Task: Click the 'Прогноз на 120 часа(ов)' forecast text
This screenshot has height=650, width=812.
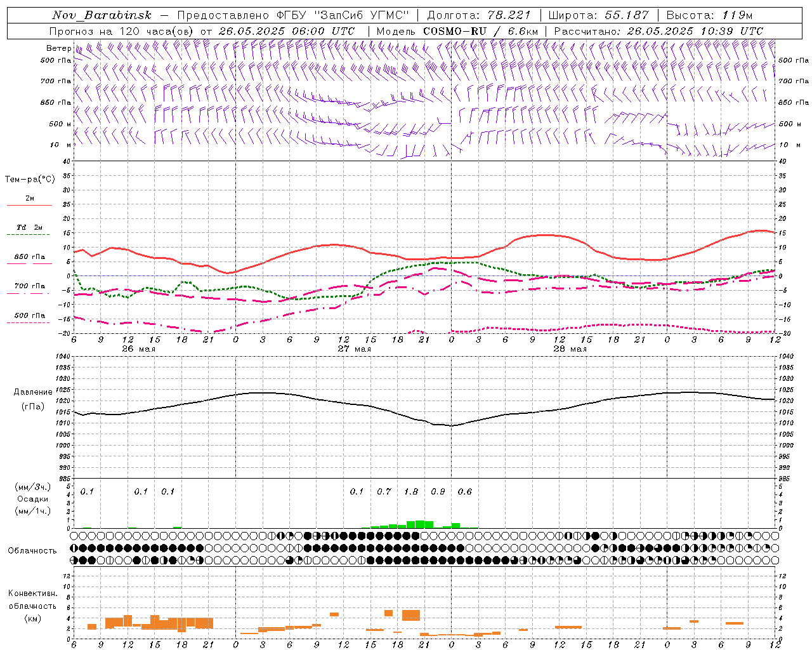Action: (122, 30)
